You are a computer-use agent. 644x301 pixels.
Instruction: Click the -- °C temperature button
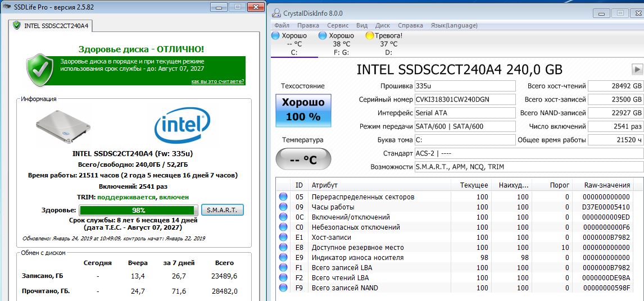click(303, 159)
